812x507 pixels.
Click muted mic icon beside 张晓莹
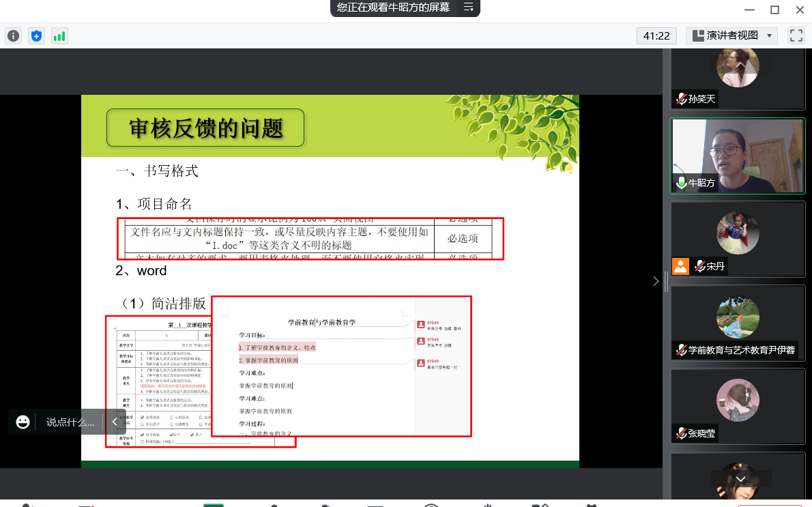pos(681,433)
